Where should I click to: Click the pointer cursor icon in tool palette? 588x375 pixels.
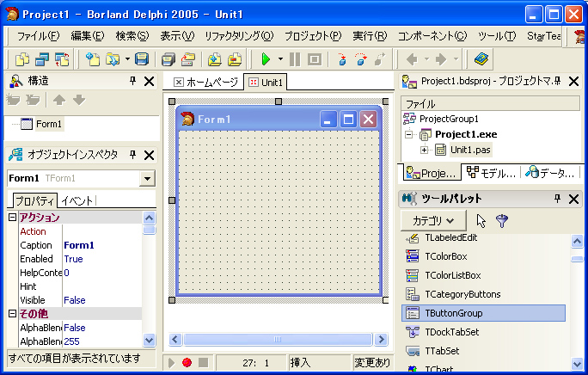coord(481,221)
